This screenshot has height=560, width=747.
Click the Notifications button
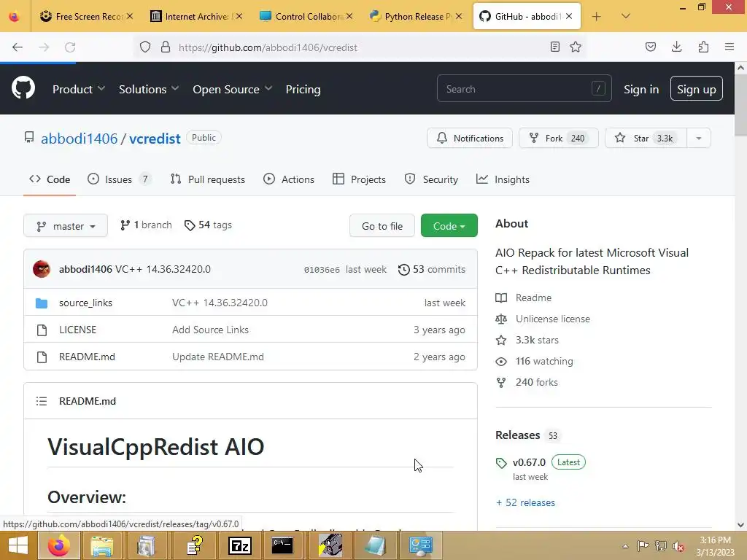click(x=470, y=138)
